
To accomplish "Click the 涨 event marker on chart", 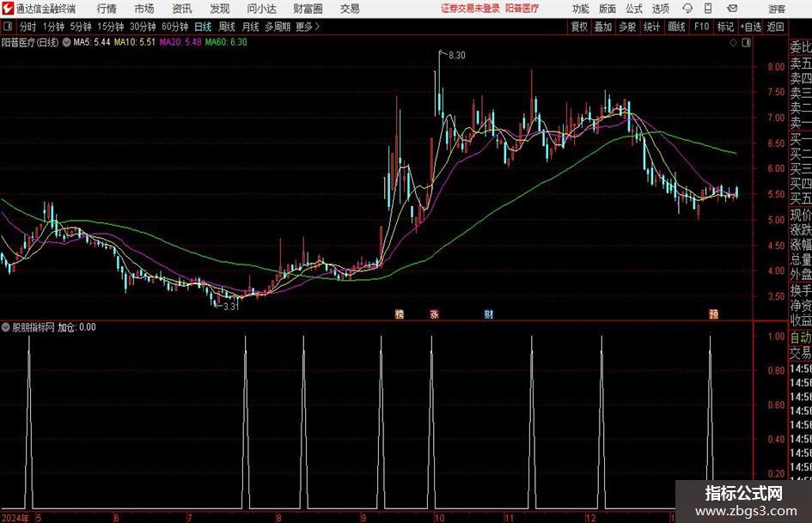I will pos(435,313).
